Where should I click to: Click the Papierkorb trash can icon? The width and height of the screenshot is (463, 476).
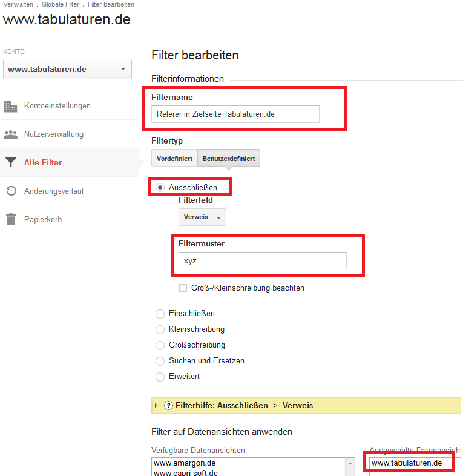(10, 219)
